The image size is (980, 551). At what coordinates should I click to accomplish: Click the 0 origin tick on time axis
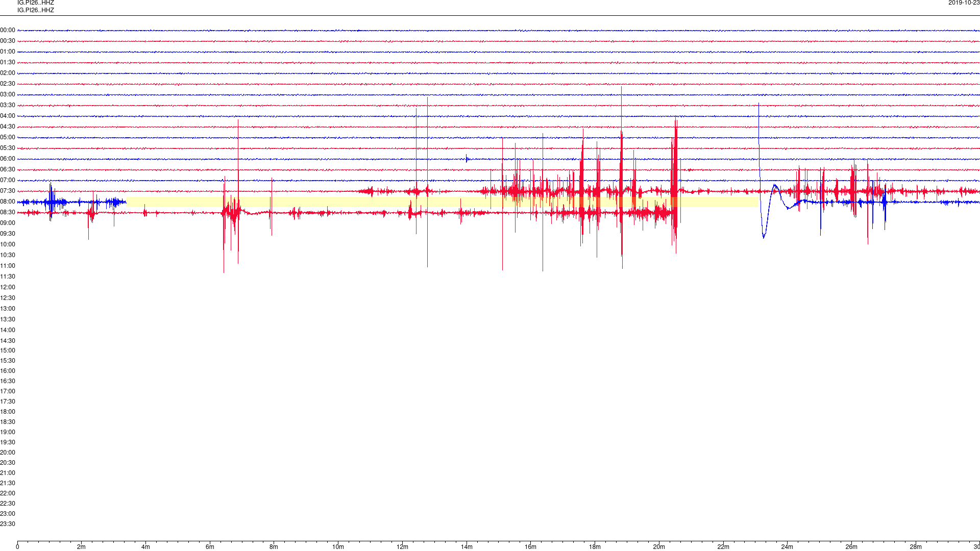17,547
